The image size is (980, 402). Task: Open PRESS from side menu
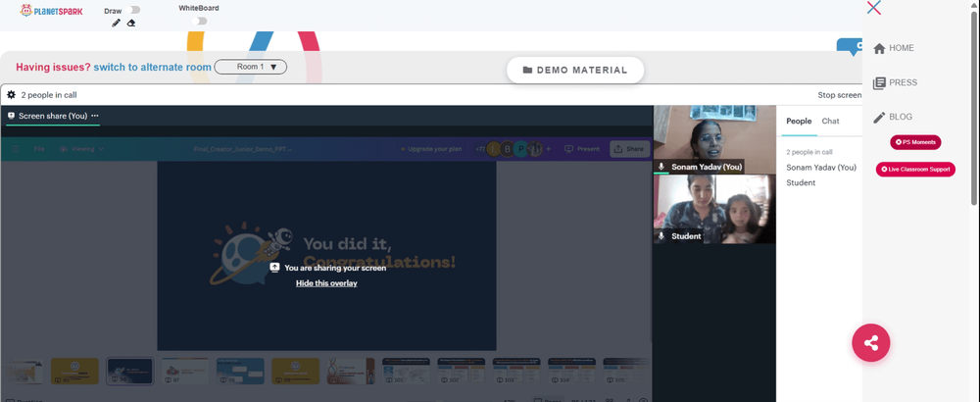tap(904, 82)
